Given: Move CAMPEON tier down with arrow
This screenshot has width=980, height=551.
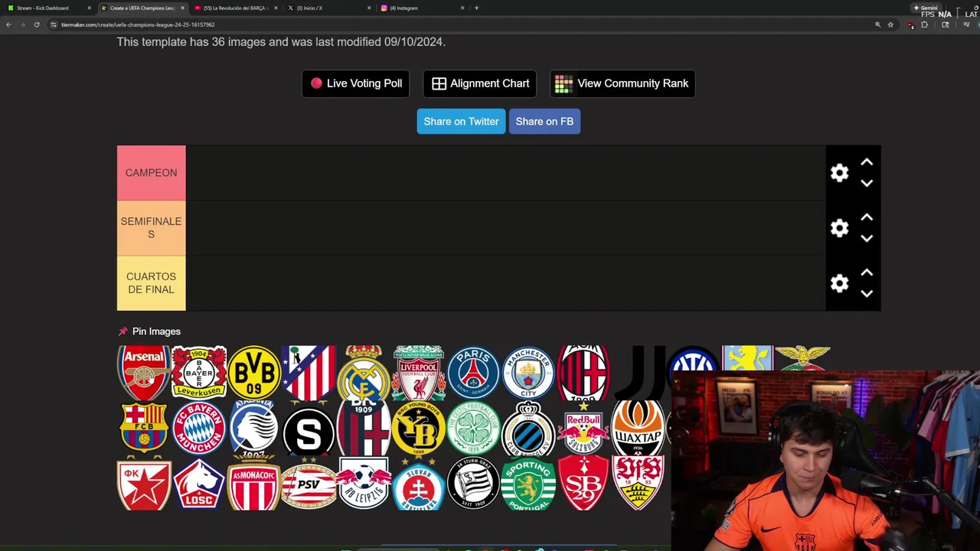Looking at the screenshot, I should (x=867, y=184).
